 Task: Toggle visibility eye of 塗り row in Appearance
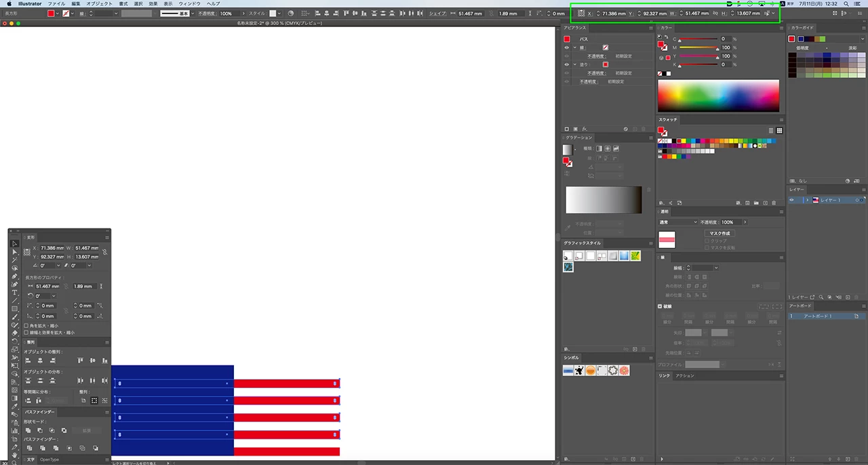(567, 64)
